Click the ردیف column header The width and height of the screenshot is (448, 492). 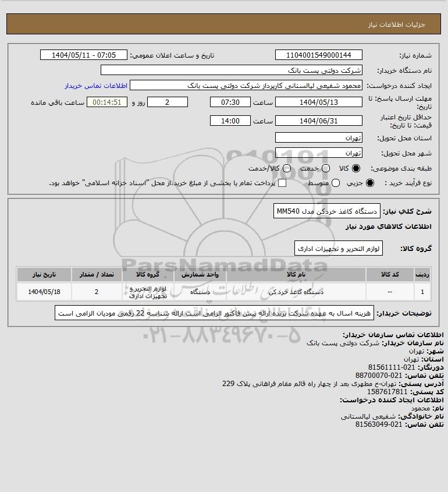[422, 274]
